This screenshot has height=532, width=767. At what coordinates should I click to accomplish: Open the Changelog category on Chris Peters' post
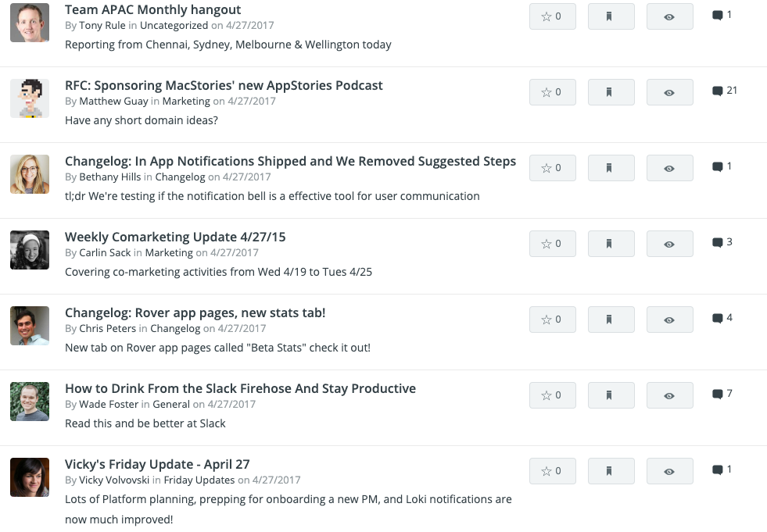pos(175,329)
